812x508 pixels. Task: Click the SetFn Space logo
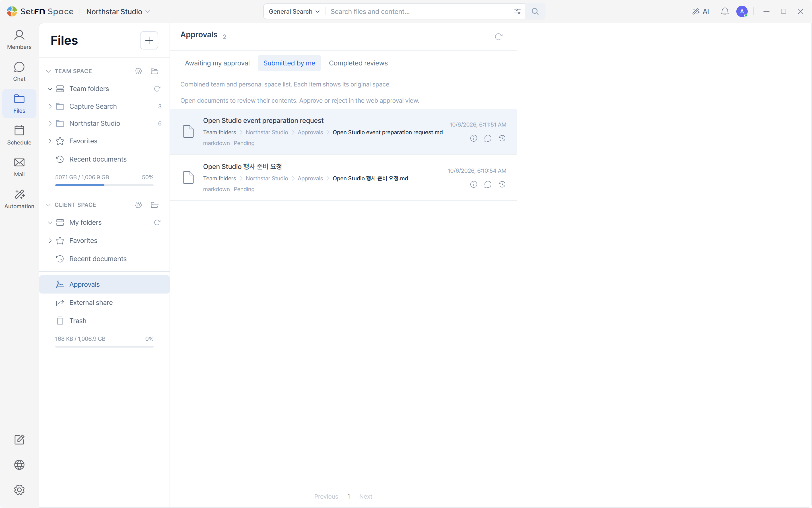tap(40, 11)
